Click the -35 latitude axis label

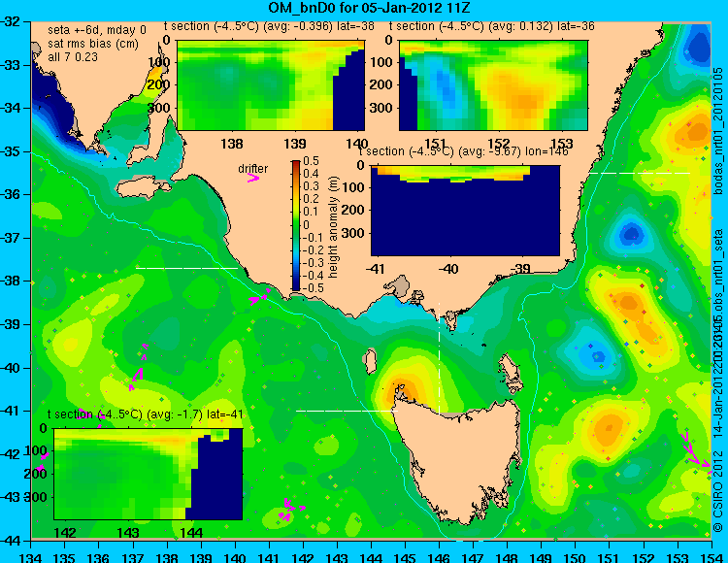[x=11, y=151]
